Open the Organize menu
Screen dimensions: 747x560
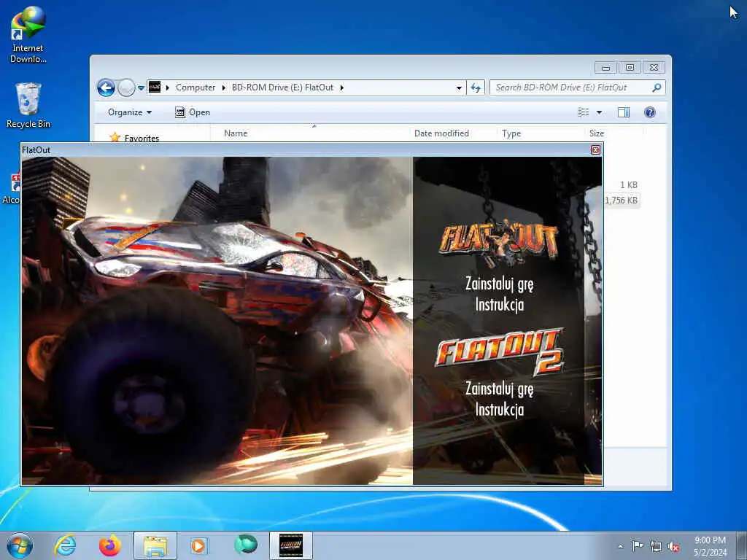tap(130, 112)
